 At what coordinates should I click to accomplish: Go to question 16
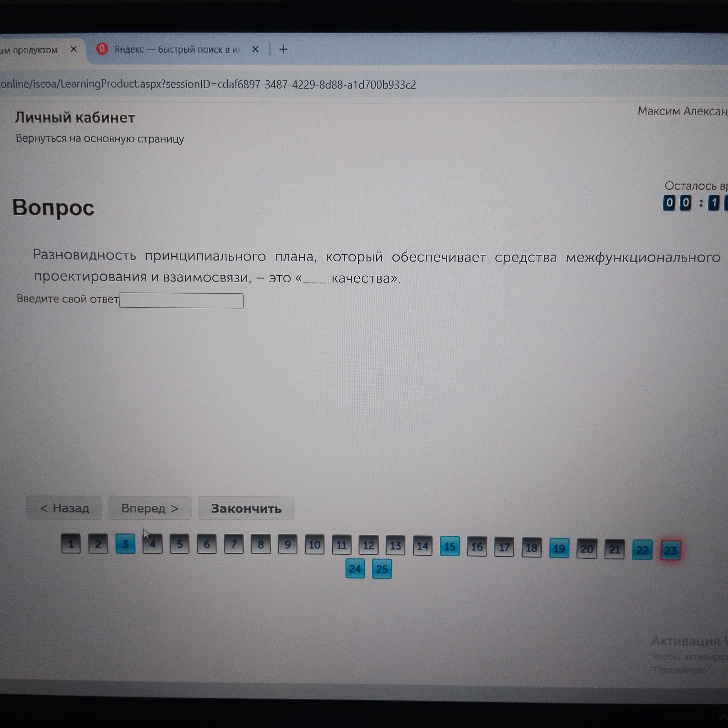pyautogui.click(x=477, y=547)
